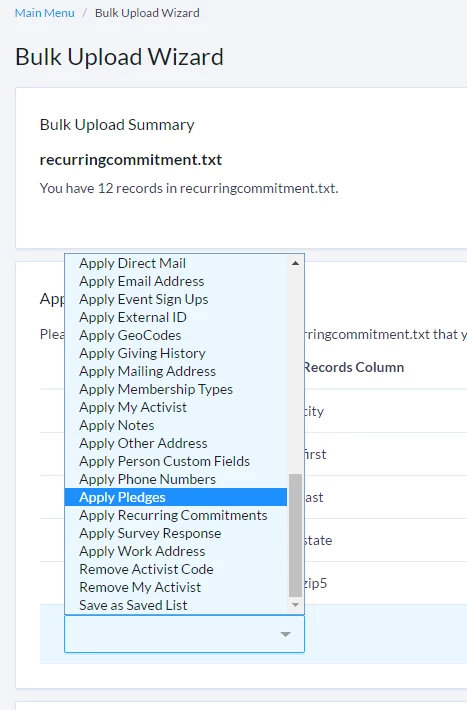Select Apply Email Address option
Screen dimensions: 467x710
[x=176, y=281]
